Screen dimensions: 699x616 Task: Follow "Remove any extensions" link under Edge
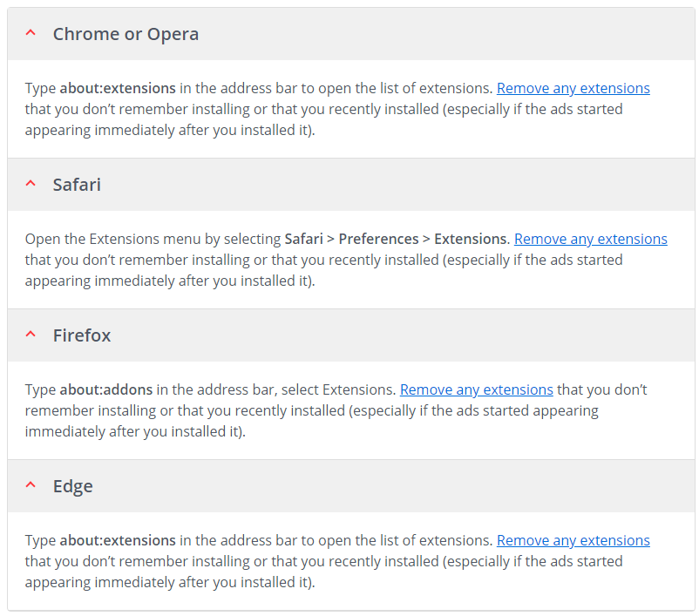pos(573,540)
